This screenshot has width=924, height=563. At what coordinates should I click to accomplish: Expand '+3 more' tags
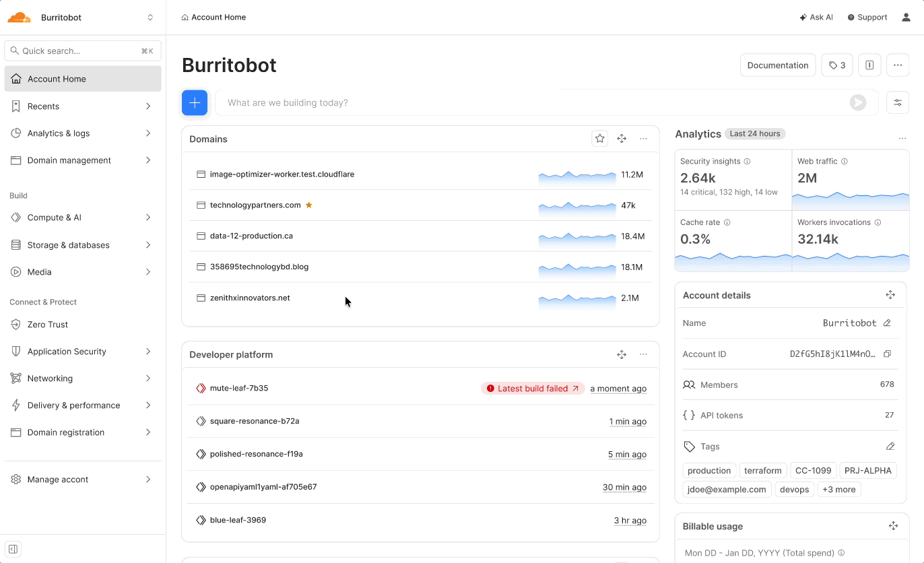[839, 490]
